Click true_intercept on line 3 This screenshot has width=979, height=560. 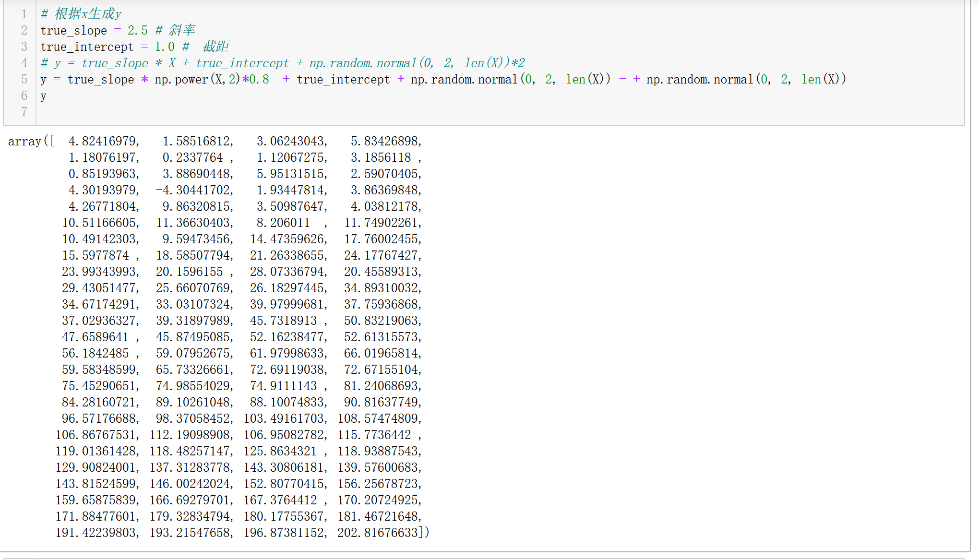[x=87, y=47]
